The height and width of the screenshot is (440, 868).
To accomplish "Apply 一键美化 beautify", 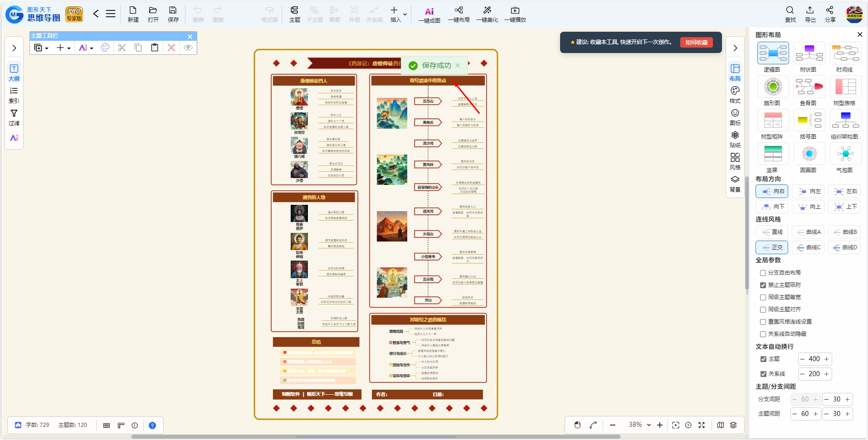I will click(x=487, y=14).
